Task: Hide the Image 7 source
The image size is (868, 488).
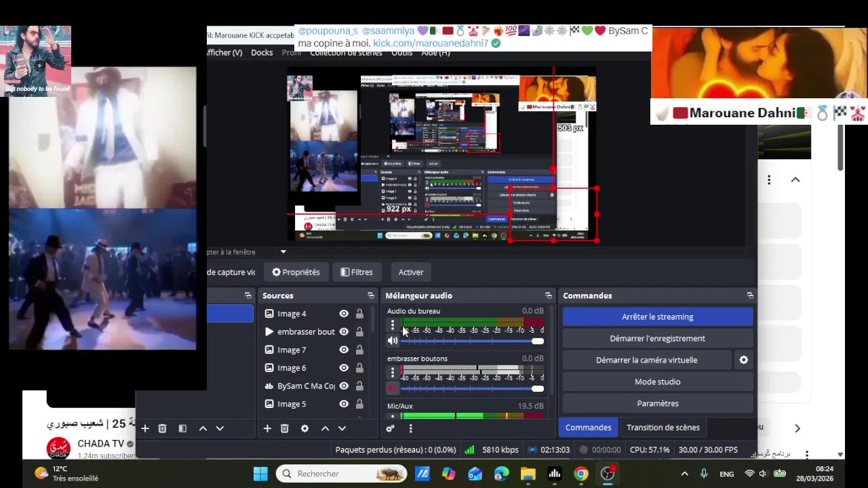Action: [344, 350]
